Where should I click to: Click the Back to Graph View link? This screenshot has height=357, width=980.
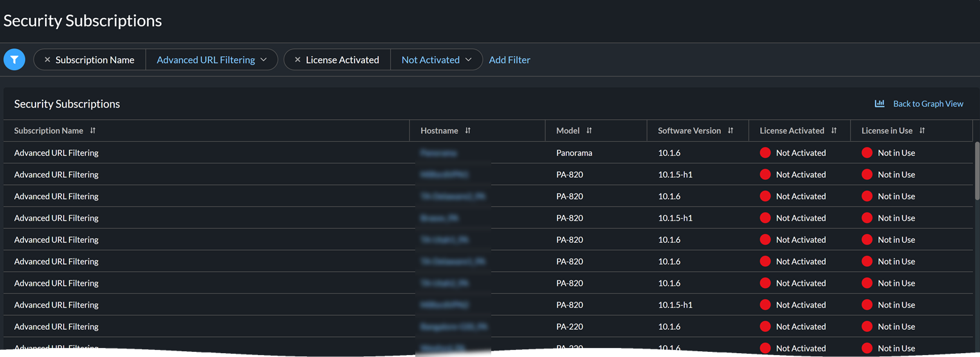click(928, 104)
